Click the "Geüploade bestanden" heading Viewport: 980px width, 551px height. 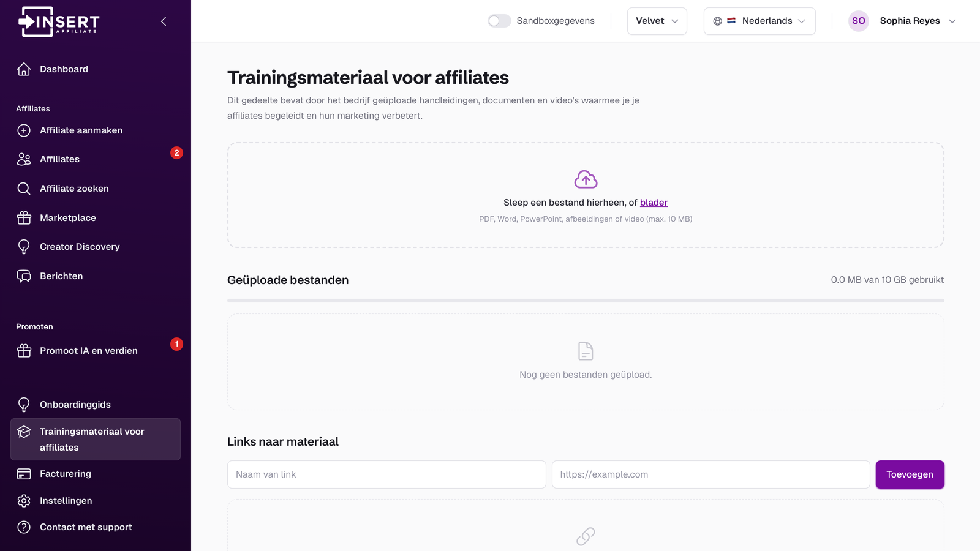point(288,280)
